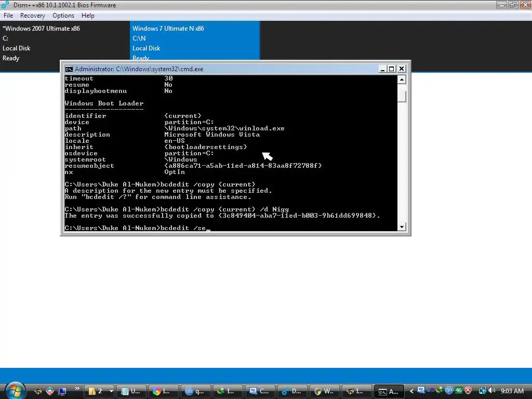Open the Recovery menu in Dism++
Image resolution: width=532 pixels, height=399 pixels.
[33, 16]
